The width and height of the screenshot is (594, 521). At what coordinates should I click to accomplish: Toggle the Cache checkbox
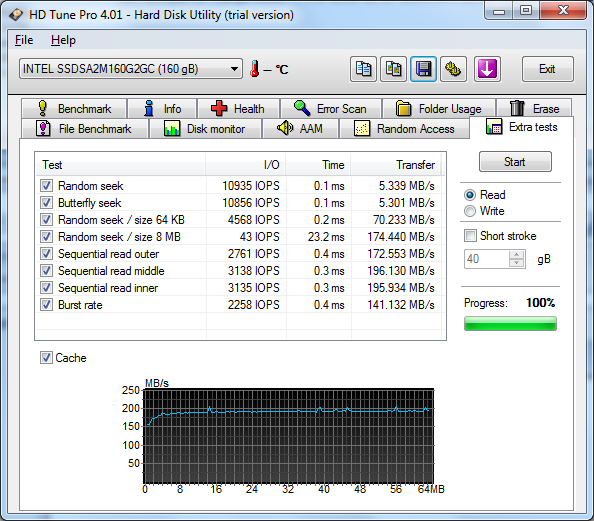tap(46, 357)
